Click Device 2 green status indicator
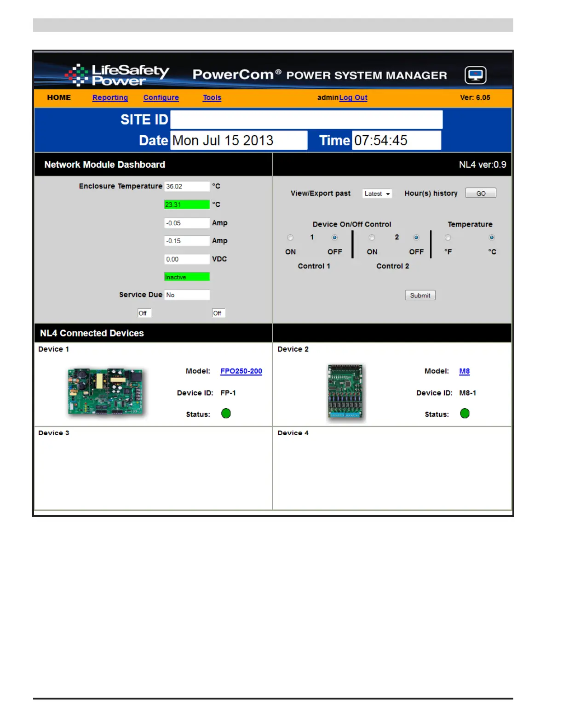 pyautogui.click(x=465, y=414)
